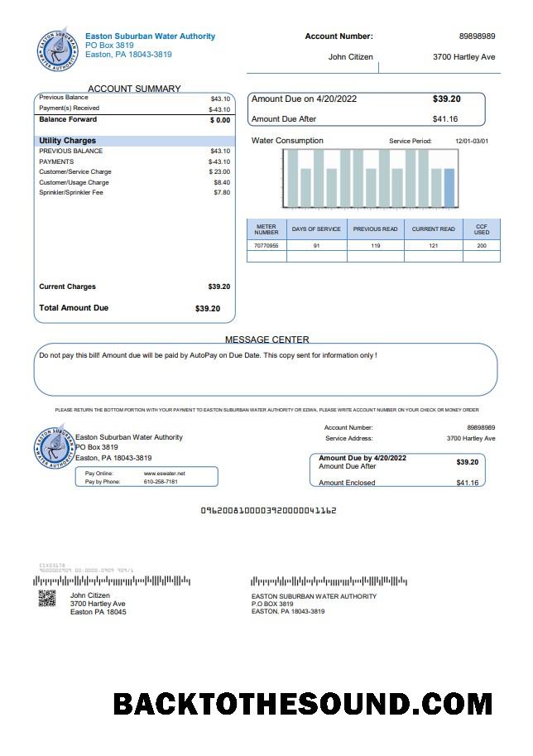Select the blue 'Easton Suburban Water Authority' header title
Viewport: 533px width, 756px height.
150,36
